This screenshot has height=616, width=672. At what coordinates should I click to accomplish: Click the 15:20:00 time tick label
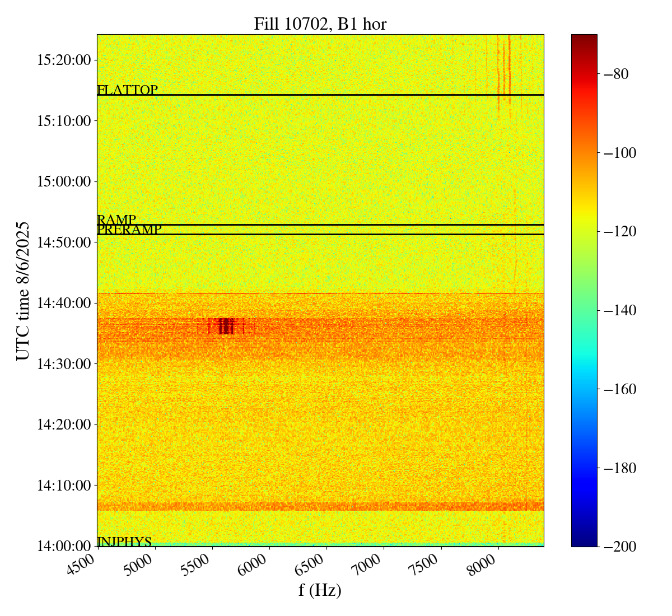click(63, 60)
